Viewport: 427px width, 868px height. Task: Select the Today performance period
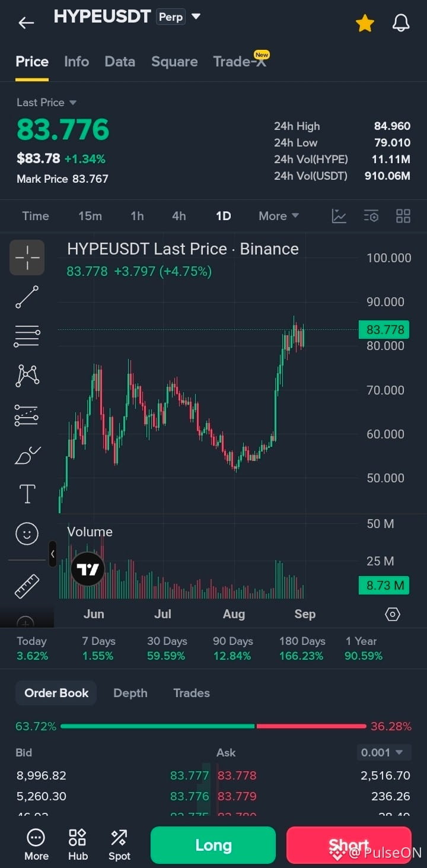32,648
